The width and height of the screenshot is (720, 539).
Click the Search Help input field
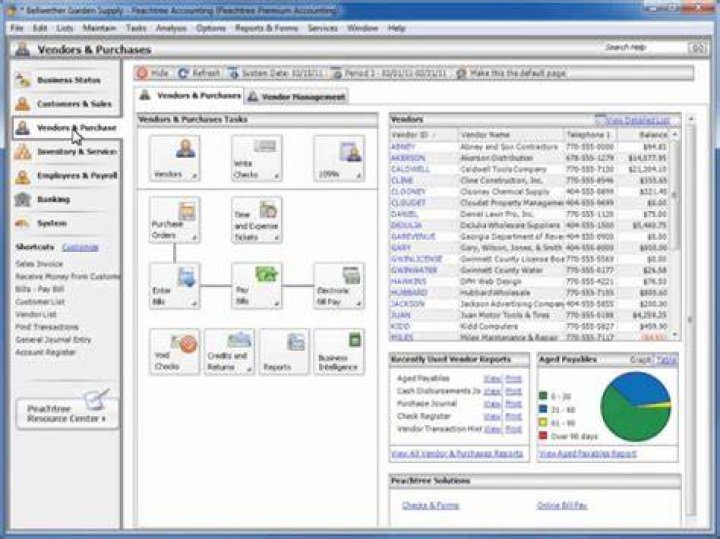[x=644, y=47]
